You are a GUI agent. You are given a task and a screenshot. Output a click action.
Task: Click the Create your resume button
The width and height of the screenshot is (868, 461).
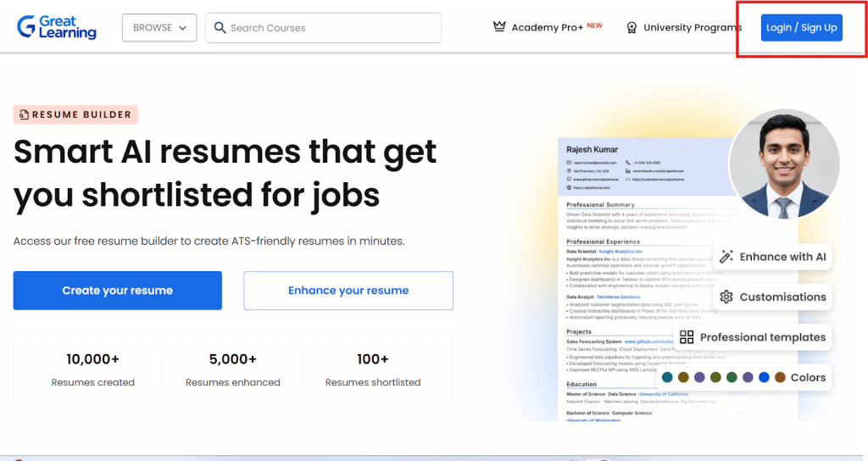point(117,291)
